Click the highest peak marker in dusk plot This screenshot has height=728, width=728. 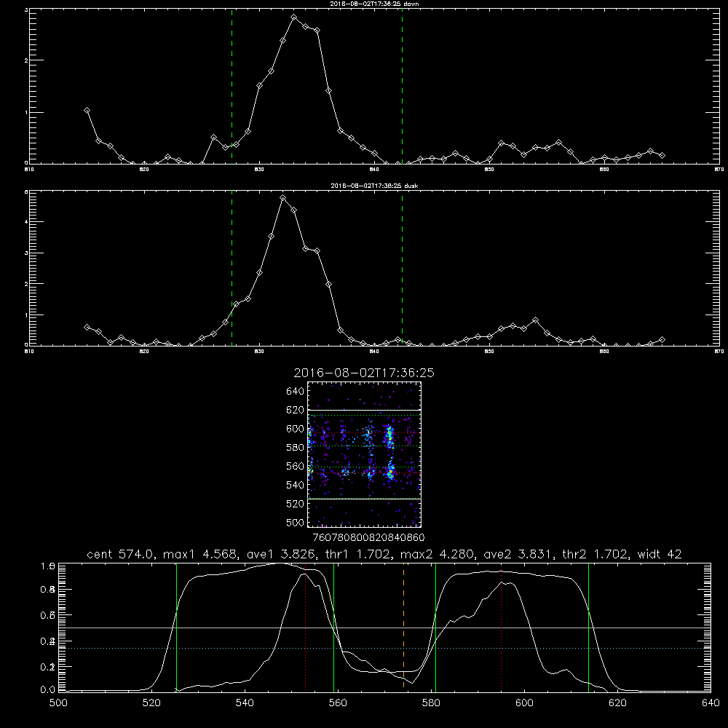click(282, 198)
